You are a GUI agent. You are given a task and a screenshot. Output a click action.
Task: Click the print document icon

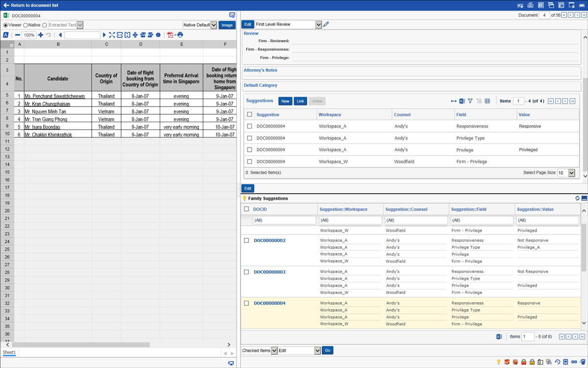180,35
